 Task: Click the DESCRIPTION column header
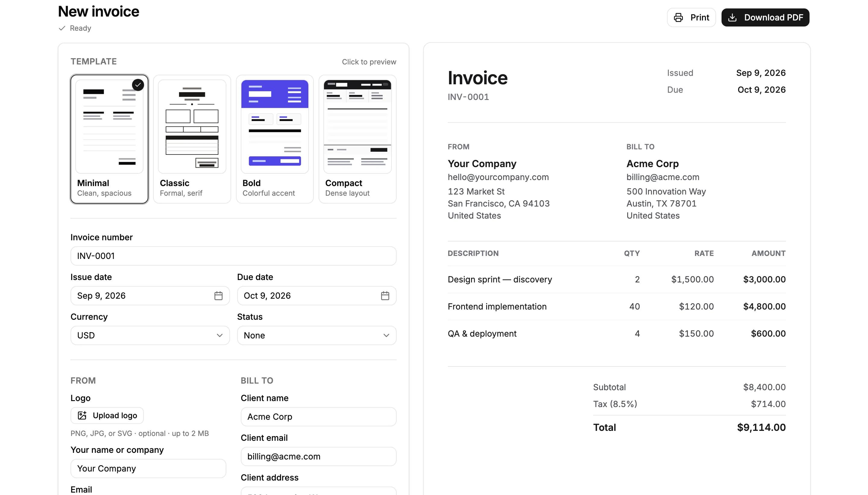(x=473, y=253)
